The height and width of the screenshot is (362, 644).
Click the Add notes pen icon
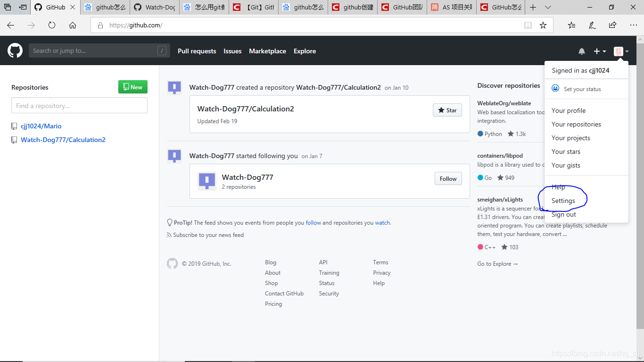[x=592, y=25]
